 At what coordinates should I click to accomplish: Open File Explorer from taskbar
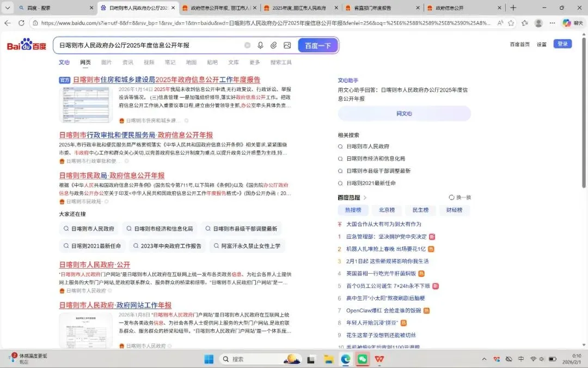point(328,359)
